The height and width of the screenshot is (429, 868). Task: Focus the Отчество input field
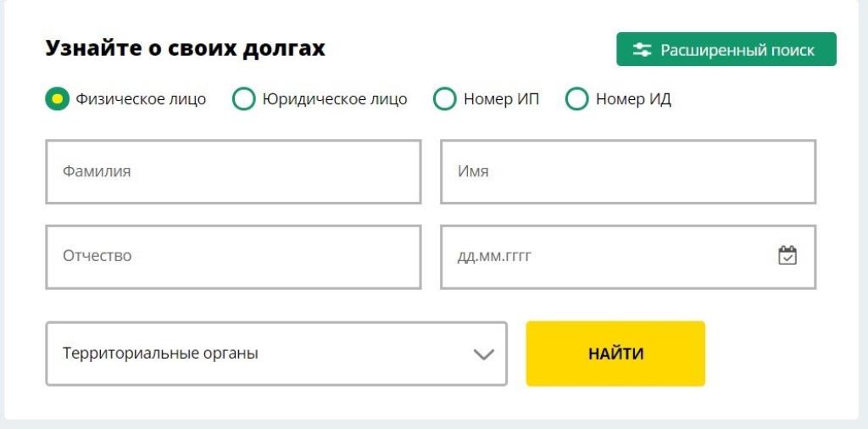[x=233, y=257]
